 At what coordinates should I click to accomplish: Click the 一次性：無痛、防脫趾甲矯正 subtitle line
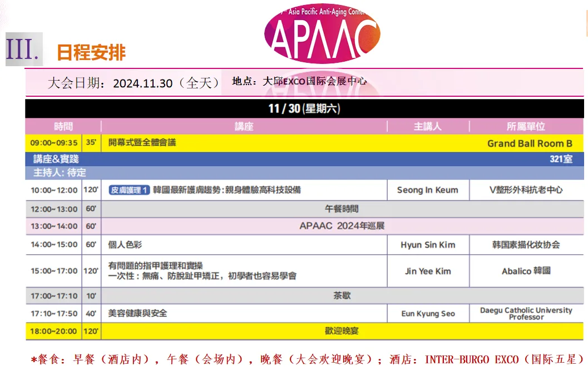pyautogui.click(x=202, y=276)
